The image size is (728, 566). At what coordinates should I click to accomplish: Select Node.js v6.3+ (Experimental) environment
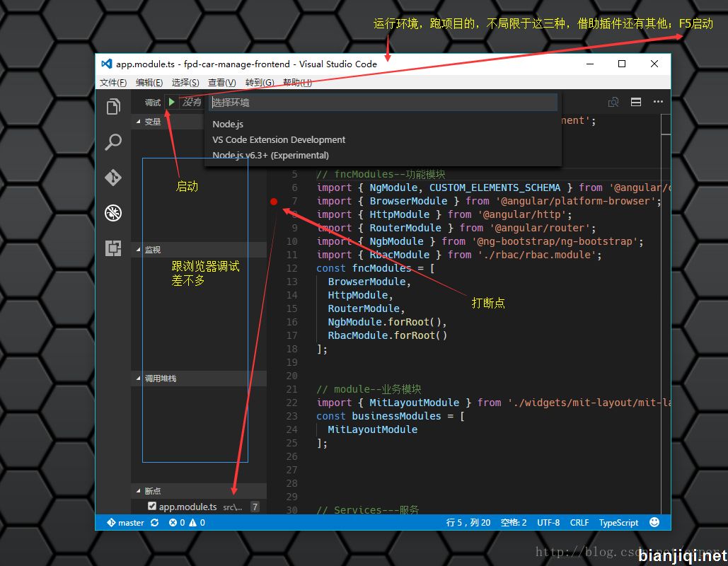(383, 156)
